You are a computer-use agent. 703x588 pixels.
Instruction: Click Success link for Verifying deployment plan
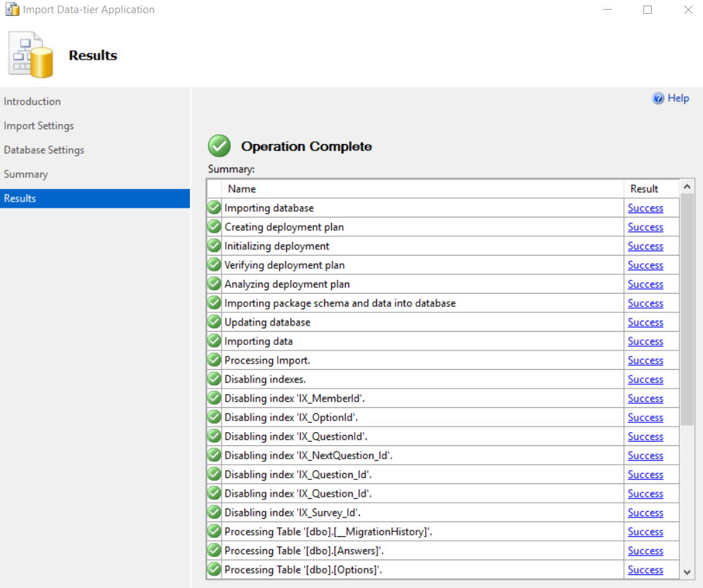coord(645,265)
